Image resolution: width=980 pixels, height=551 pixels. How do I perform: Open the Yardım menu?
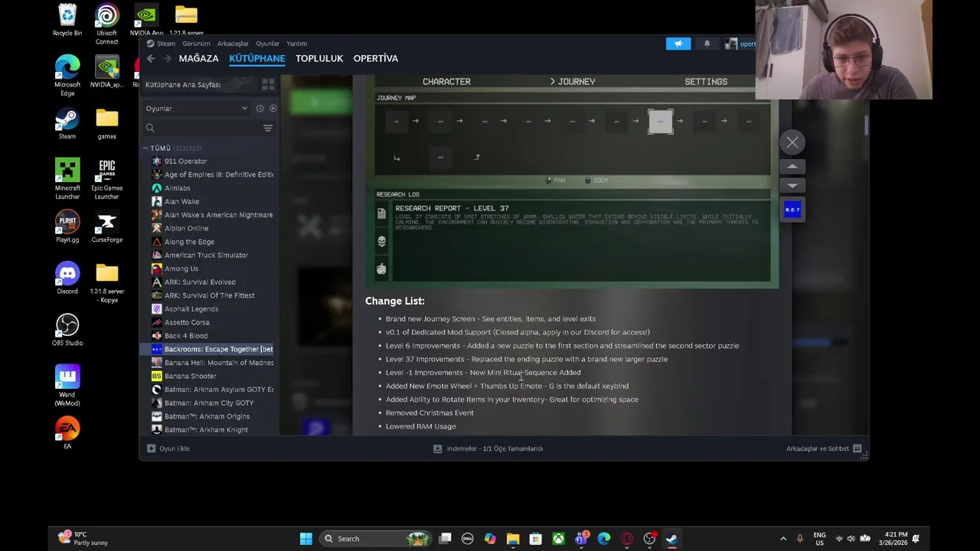click(x=296, y=44)
